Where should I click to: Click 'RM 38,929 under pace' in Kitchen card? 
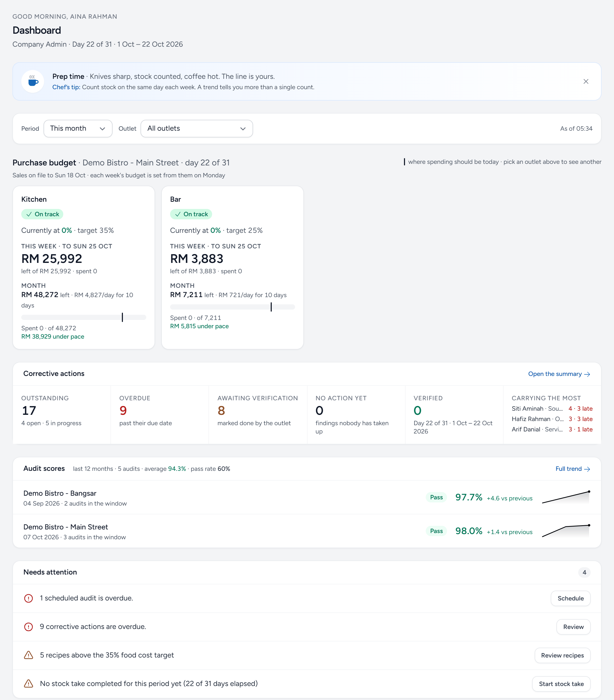point(53,337)
